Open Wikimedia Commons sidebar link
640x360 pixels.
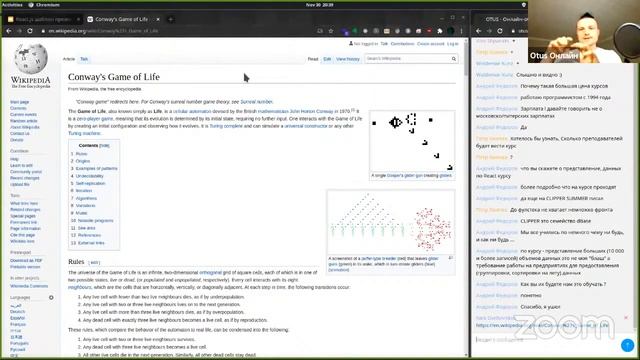(x=29, y=286)
